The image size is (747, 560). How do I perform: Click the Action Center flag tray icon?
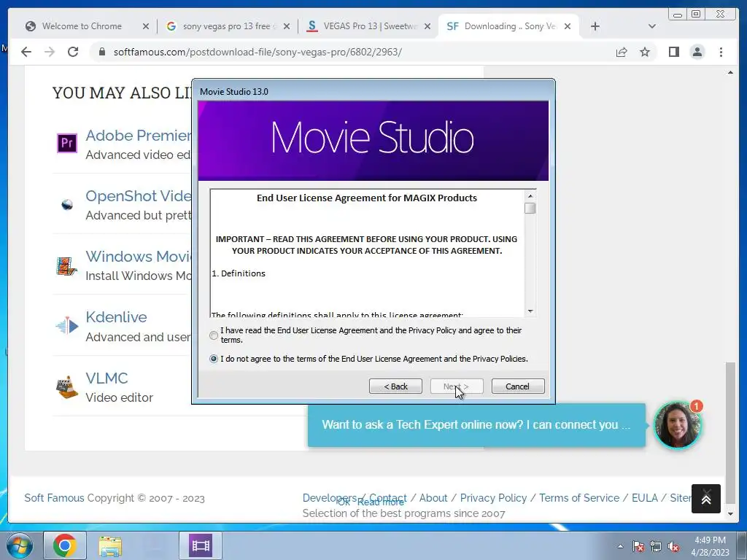pos(638,546)
